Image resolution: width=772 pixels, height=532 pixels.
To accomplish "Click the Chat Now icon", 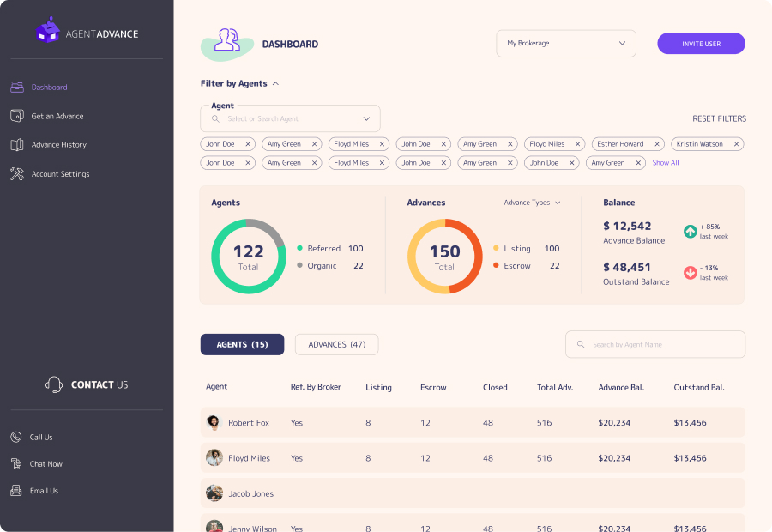I will tap(16, 463).
